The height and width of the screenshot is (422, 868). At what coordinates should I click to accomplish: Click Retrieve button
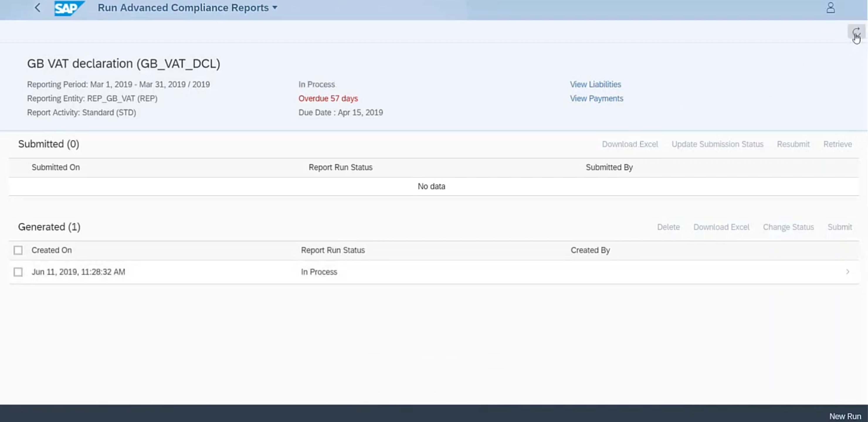click(x=837, y=144)
